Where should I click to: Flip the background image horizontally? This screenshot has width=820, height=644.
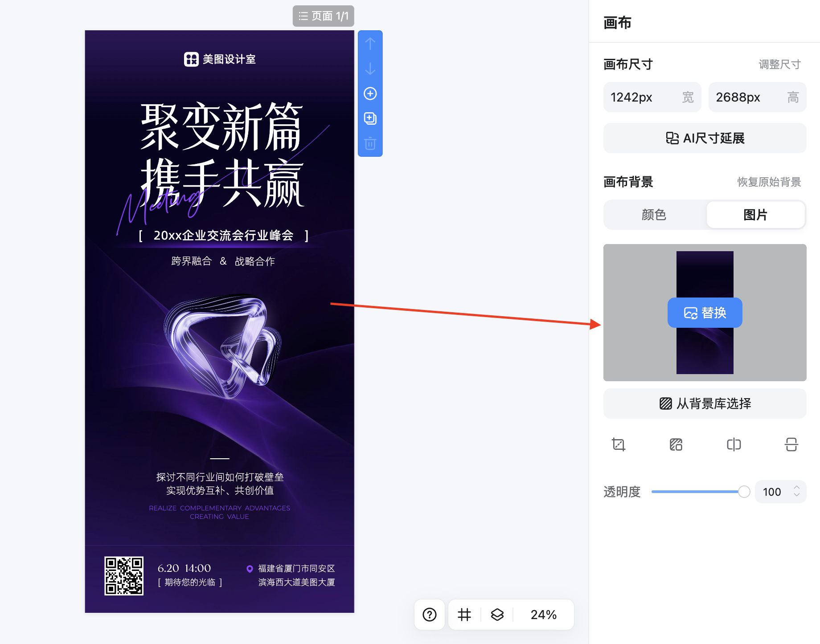click(x=734, y=444)
